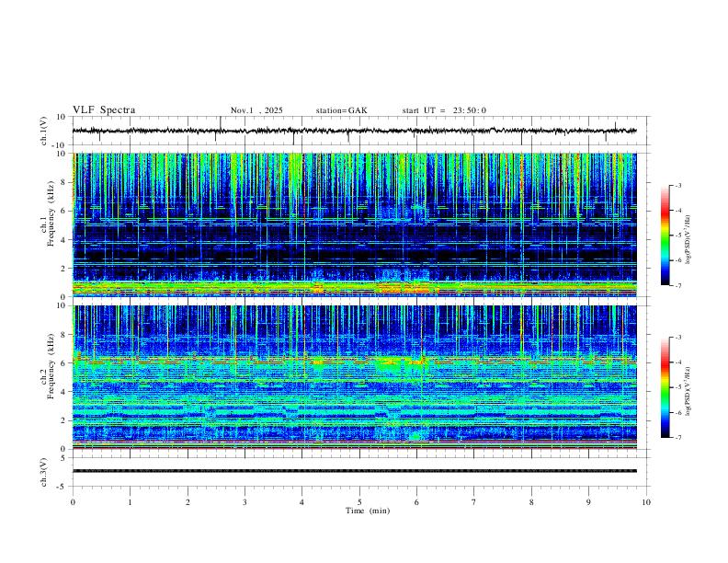This screenshot has width=728, height=563.
Task: Click the "-7" tick on lower color bar
Action: (x=677, y=438)
